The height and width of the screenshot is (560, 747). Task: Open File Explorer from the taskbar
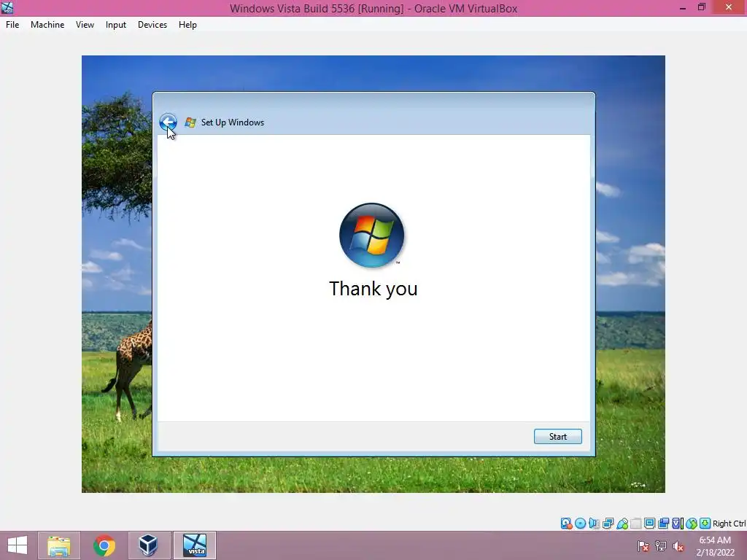tap(58, 545)
